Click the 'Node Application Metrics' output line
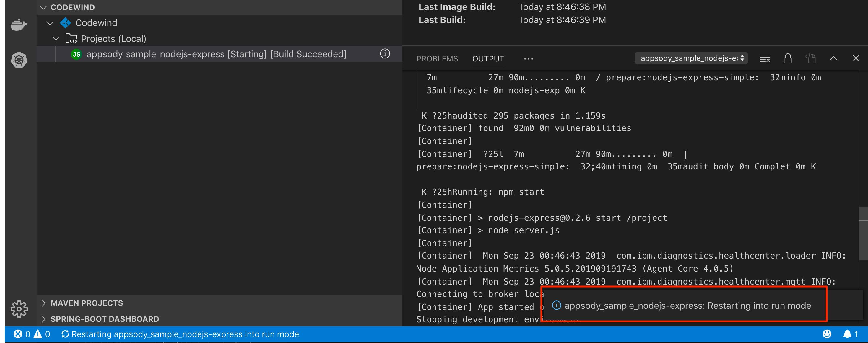 [x=575, y=269]
